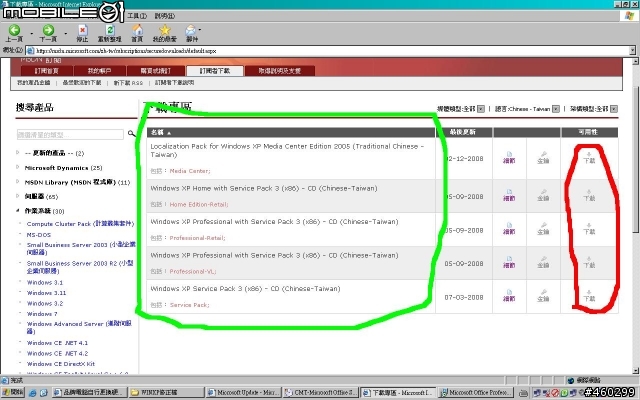The image size is (640, 400).
Task: Open details icon for Localization Pack row
Action: click(x=509, y=157)
